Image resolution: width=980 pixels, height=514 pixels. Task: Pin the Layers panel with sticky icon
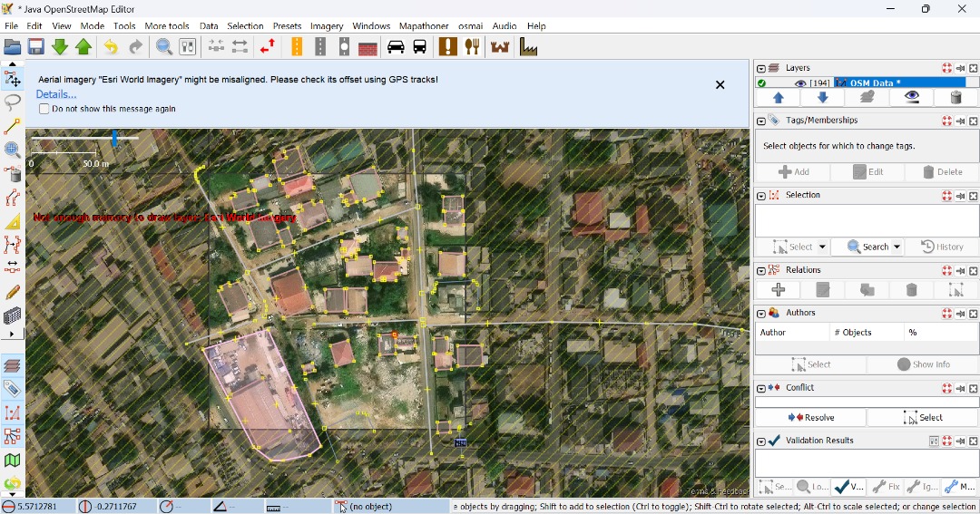961,68
